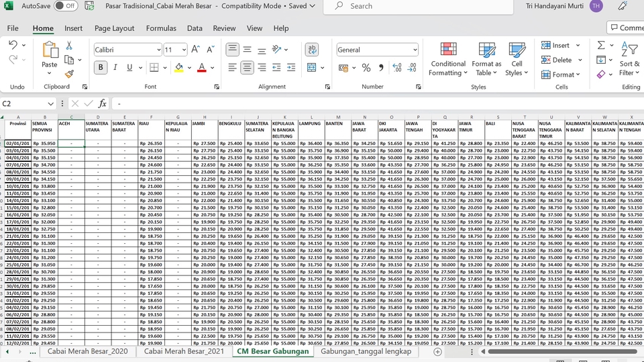This screenshot has width=644, height=362.
Task: Click Increase Decimal icon
Action: [397, 68]
